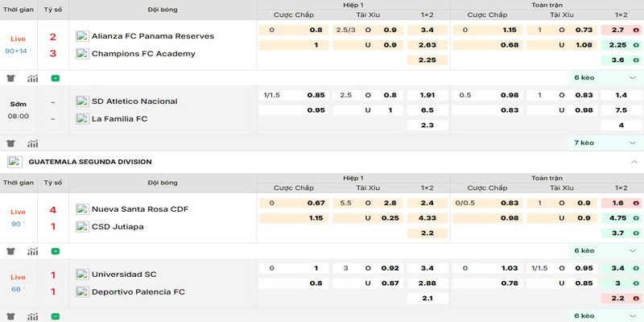Image resolution: width=644 pixels, height=322 pixels.
Task: Click the green live icon under Champions FC Academy
Action: [55, 78]
